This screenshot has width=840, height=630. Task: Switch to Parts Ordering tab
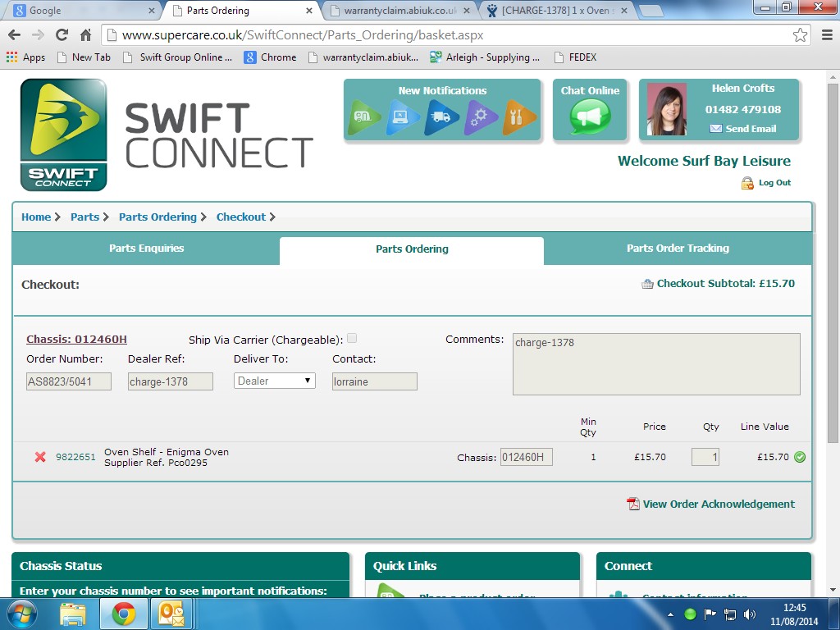pyautogui.click(x=412, y=249)
